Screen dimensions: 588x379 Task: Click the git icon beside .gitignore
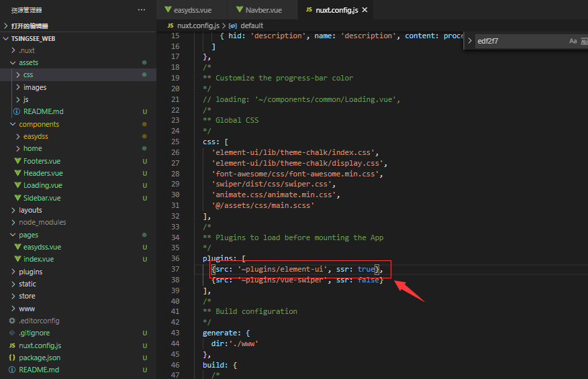click(x=12, y=333)
